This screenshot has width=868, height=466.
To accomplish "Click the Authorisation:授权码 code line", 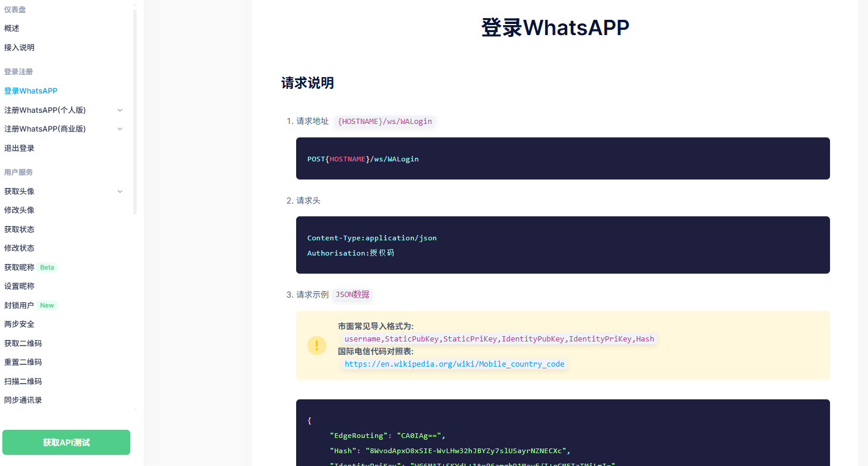I will pyautogui.click(x=350, y=253).
